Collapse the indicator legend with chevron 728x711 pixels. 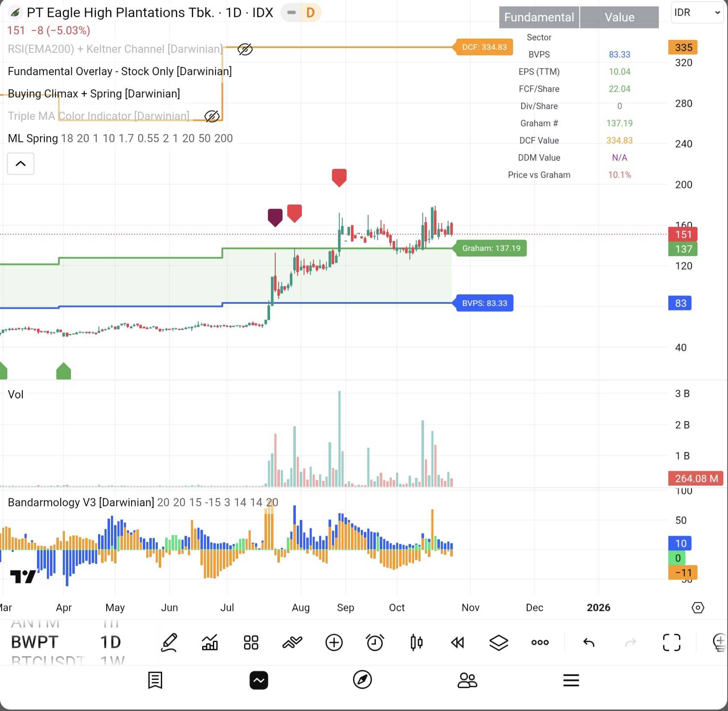pos(21,163)
